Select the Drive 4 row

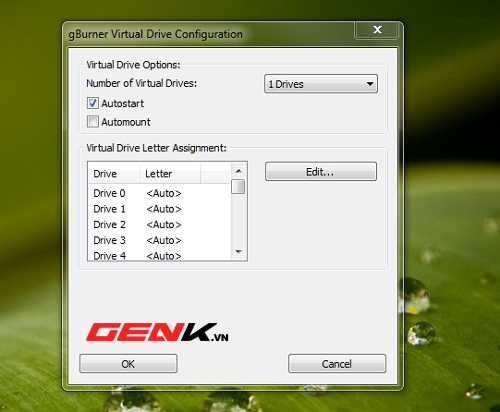tap(159, 255)
